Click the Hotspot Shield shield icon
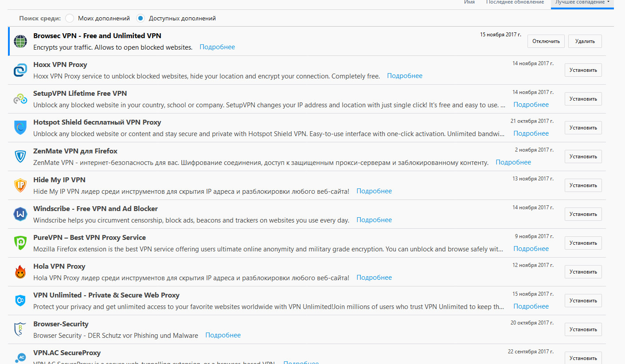Viewport: 625px width, 364px height. [x=20, y=128]
